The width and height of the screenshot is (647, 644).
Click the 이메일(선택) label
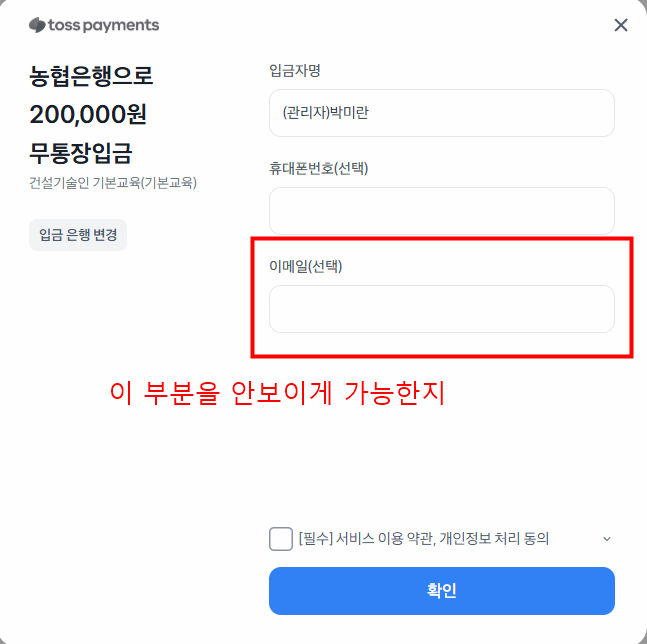pos(305,266)
